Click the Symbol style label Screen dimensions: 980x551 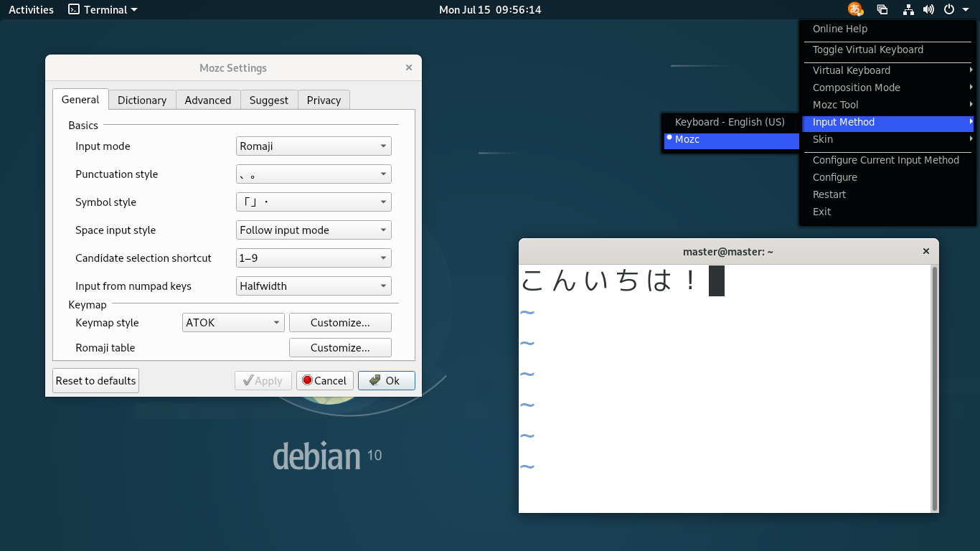(105, 202)
